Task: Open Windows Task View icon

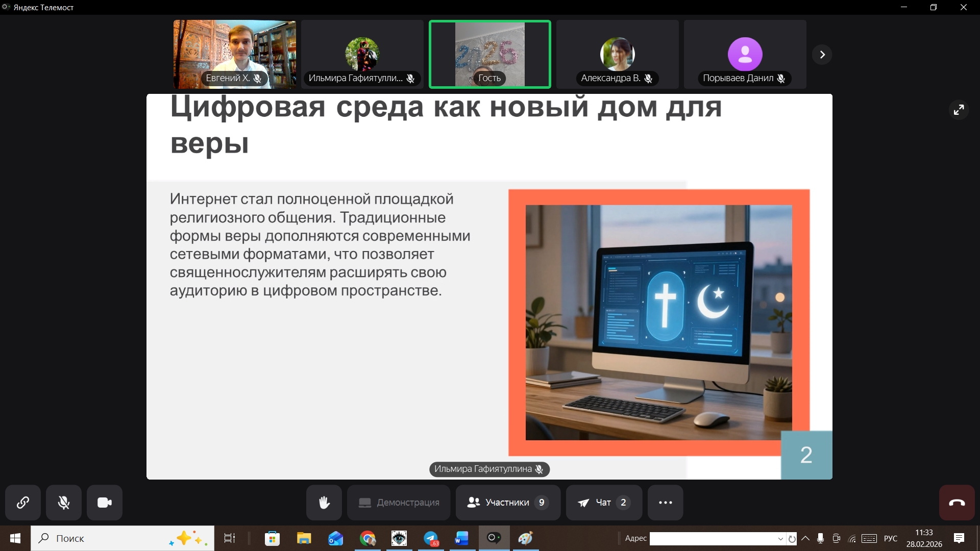Action: point(230,539)
